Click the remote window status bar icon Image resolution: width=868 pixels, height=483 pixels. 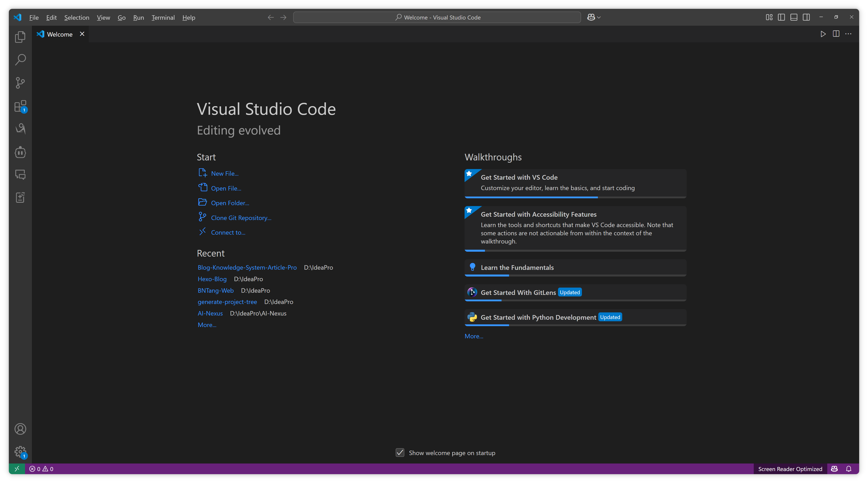pos(17,469)
